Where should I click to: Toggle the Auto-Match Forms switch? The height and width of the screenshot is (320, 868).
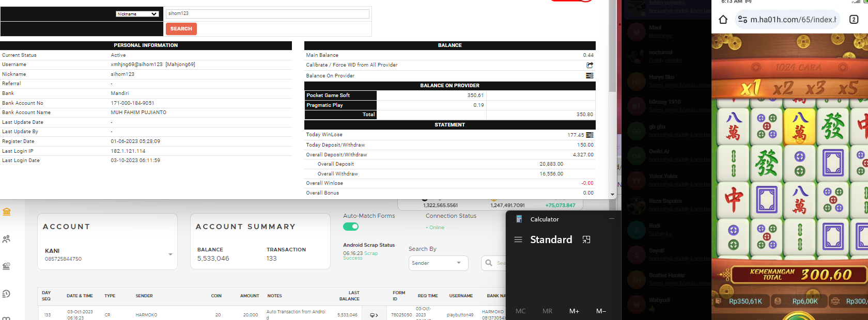click(351, 227)
